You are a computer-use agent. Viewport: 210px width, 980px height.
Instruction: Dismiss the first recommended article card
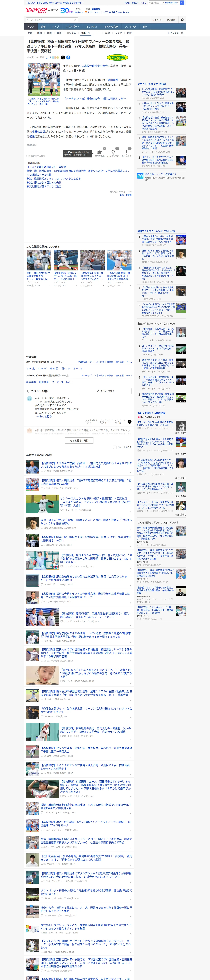coord(50,285)
